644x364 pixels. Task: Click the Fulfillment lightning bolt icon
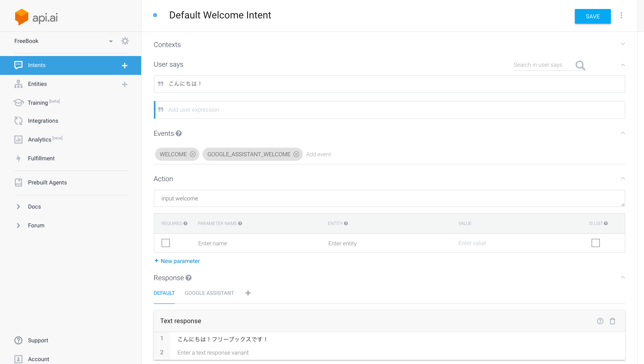tap(18, 158)
